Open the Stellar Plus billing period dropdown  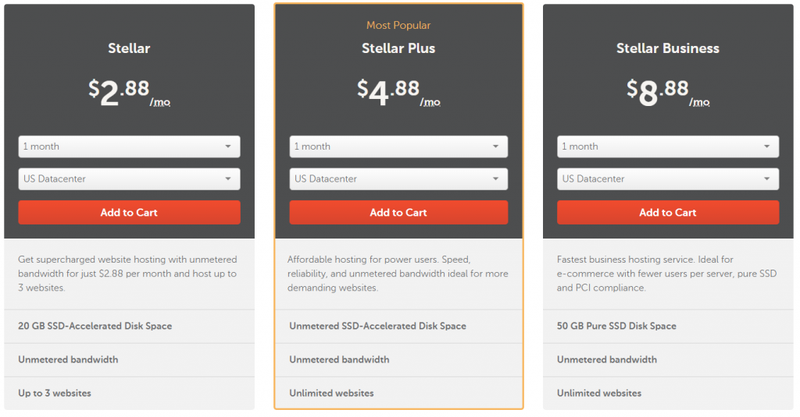tap(398, 146)
